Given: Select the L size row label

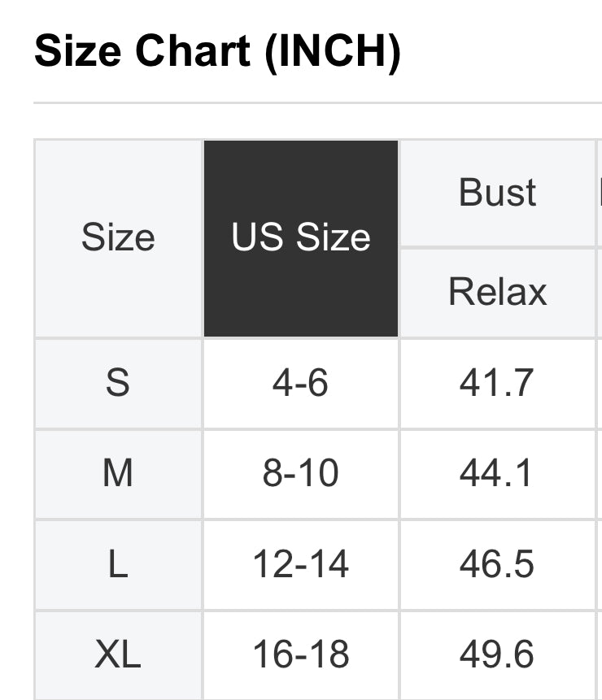Looking at the screenshot, I should point(118,564).
